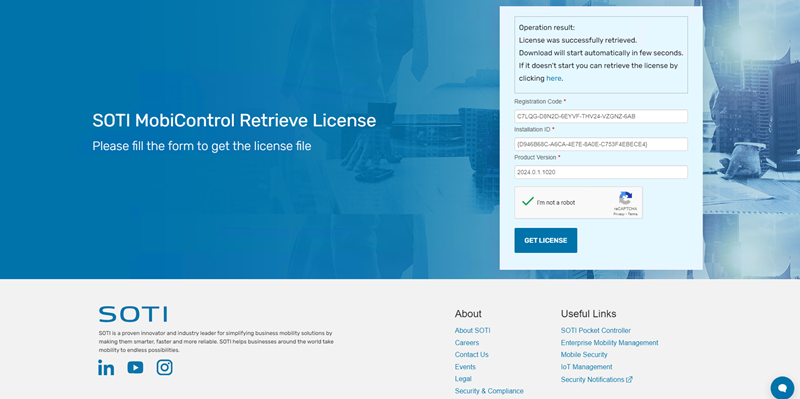
Task: Toggle the I'm not a robot checkbox
Action: pos(528,202)
